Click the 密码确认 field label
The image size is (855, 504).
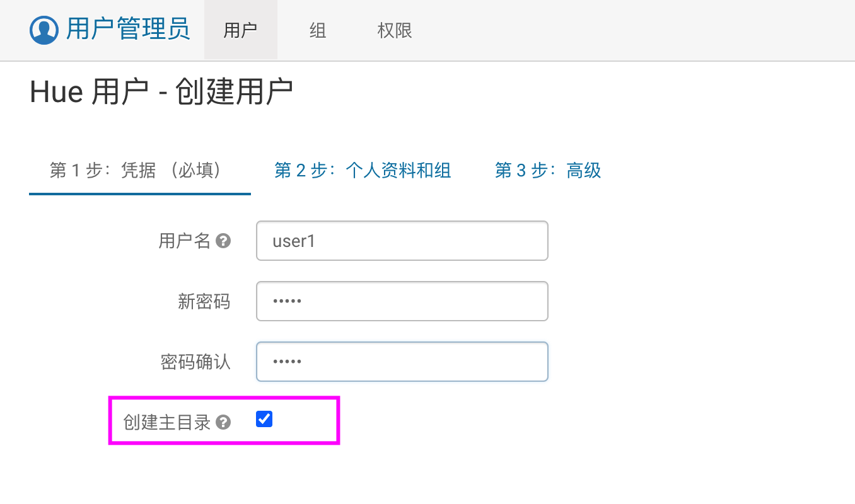point(195,362)
